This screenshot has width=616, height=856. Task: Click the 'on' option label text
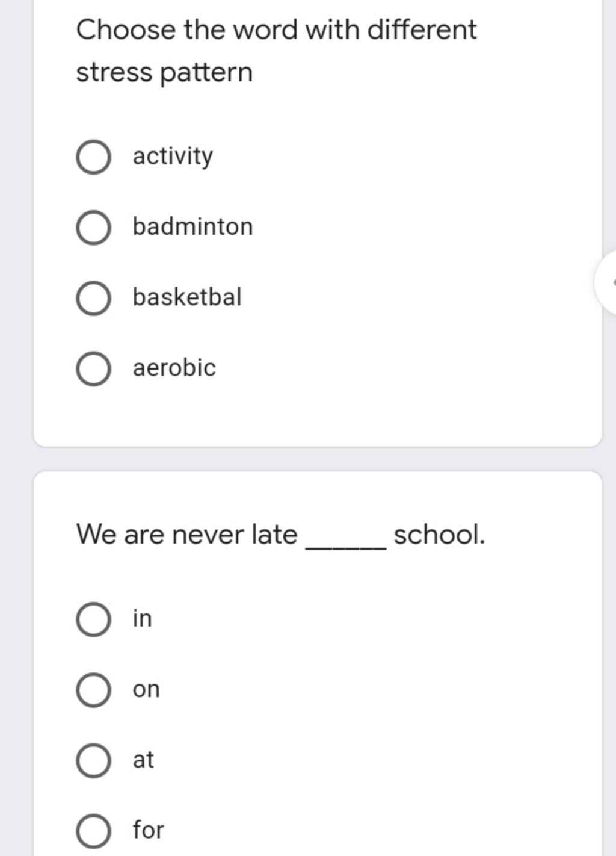[x=146, y=689]
